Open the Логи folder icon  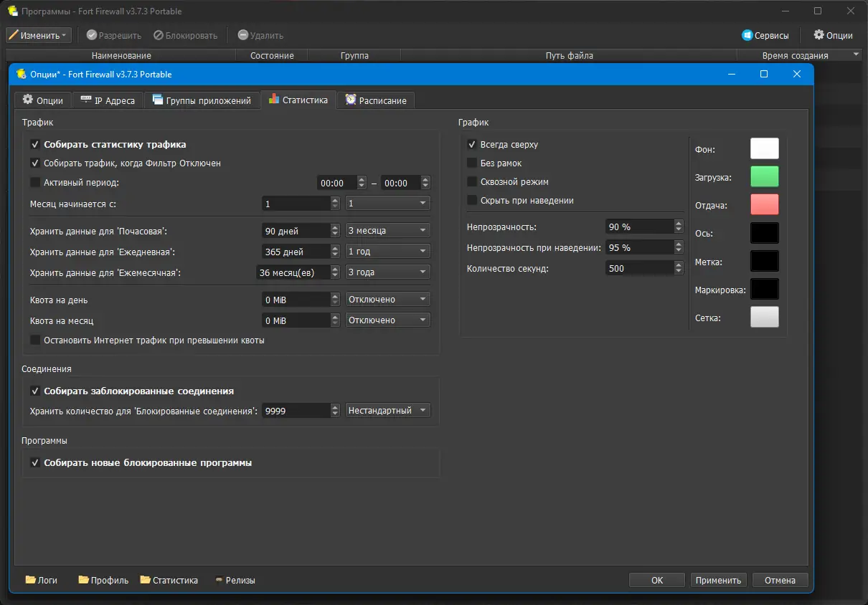(30, 580)
